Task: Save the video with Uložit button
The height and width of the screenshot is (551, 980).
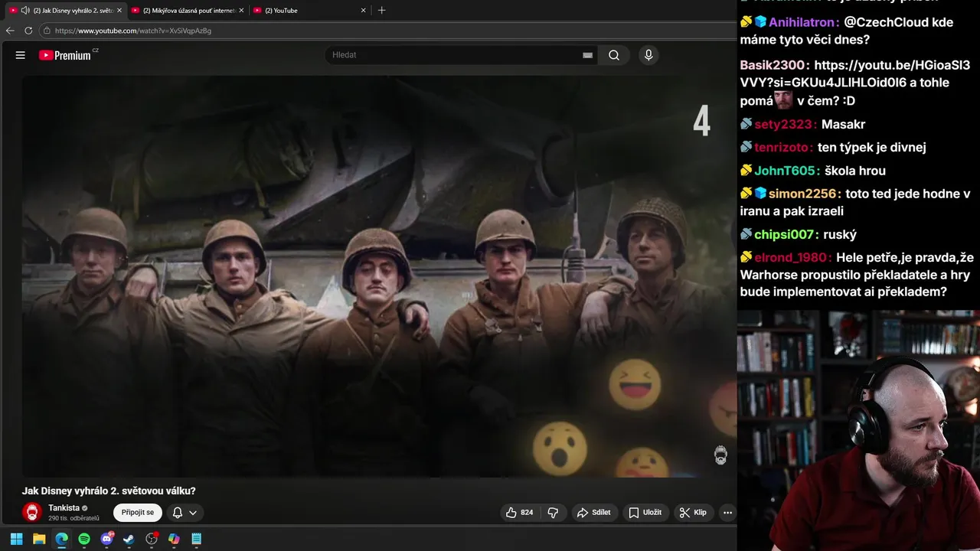Action: coord(645,513)
